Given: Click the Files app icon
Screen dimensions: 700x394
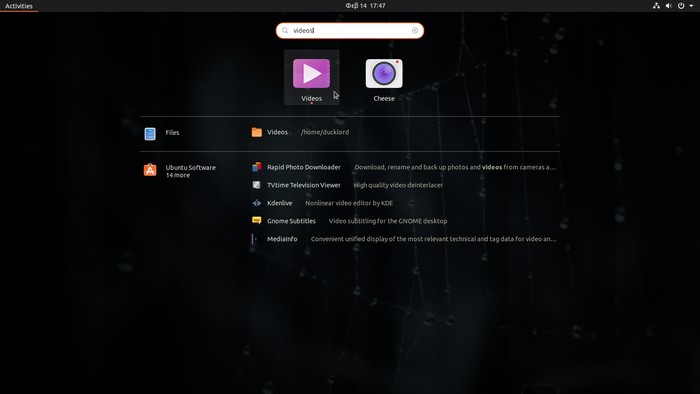Looking at the screenshot, I should pos(150,133).
